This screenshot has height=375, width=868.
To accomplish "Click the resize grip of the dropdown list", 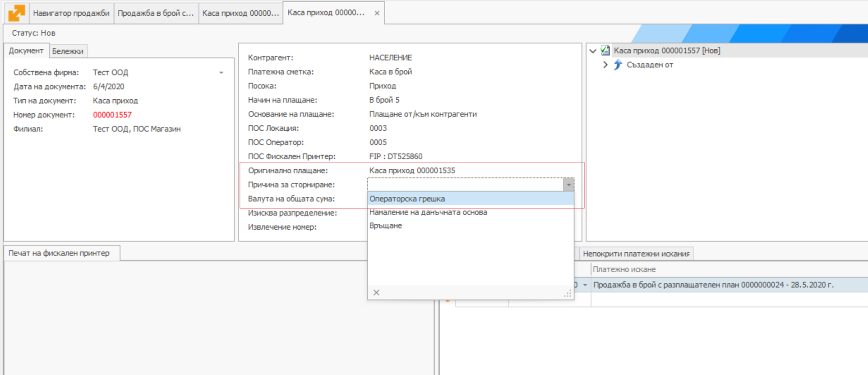I will click(x=568, y=294).
